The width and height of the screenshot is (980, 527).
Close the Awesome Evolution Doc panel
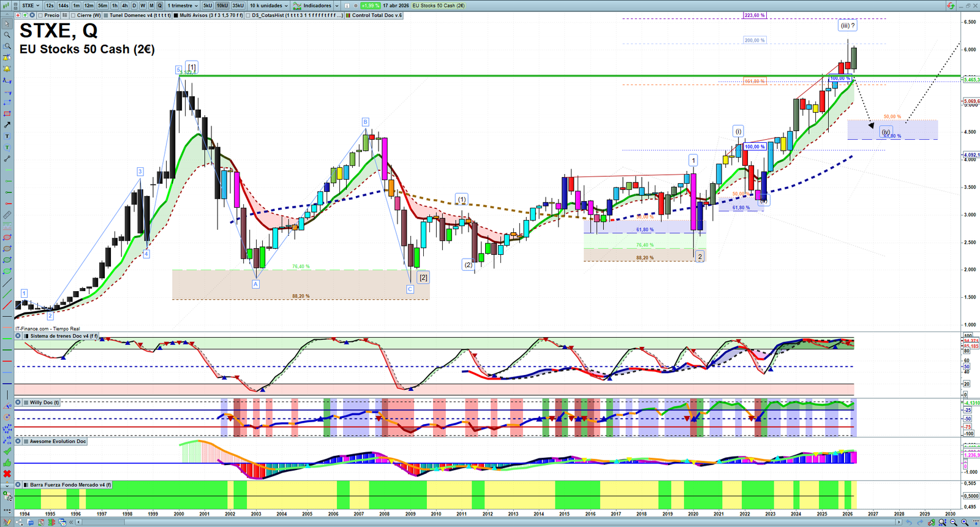(x=18, y=441)
